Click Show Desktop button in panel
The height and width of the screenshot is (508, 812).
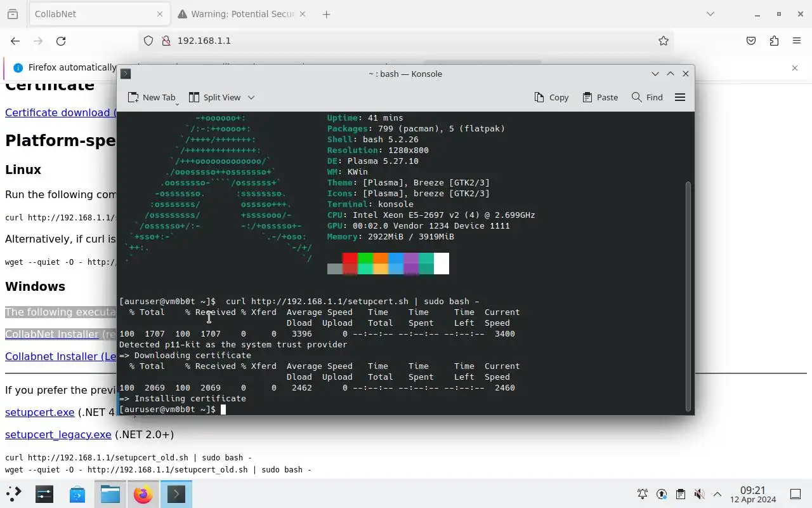coord(796,494)
